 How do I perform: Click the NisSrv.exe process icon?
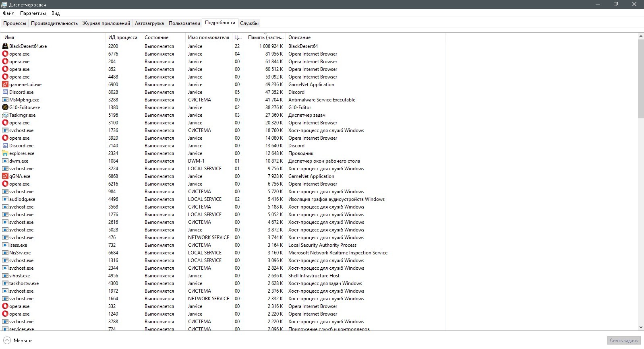(5, 252)
